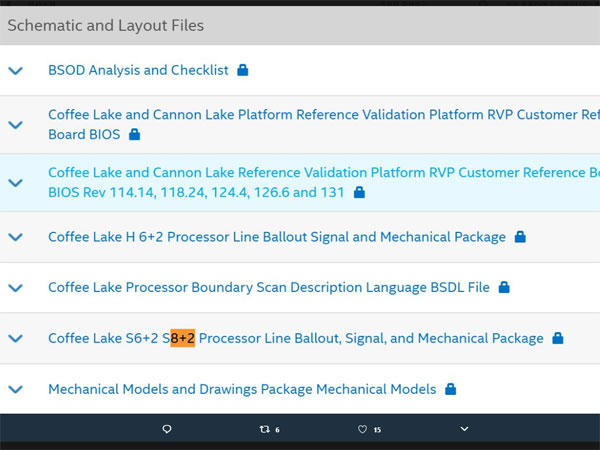600x450 pixels.
Task: Open BIOS Rev 114.14, 118.24, 124.4 link
Action: coord(324,183)
